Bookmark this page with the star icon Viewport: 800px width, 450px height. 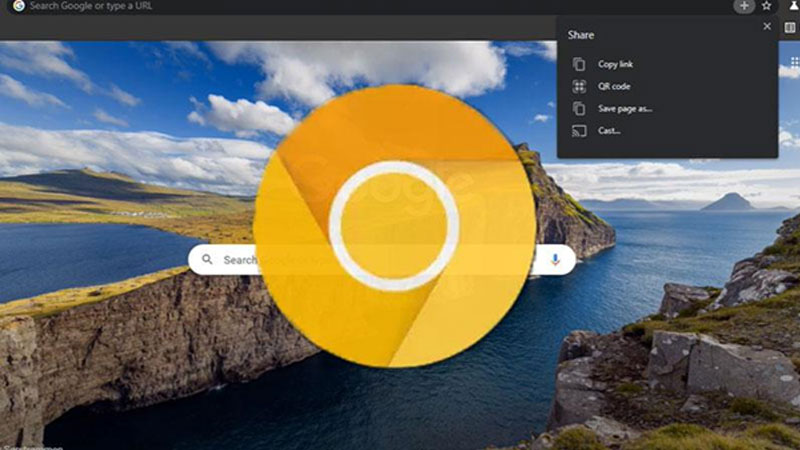(766, 6)
